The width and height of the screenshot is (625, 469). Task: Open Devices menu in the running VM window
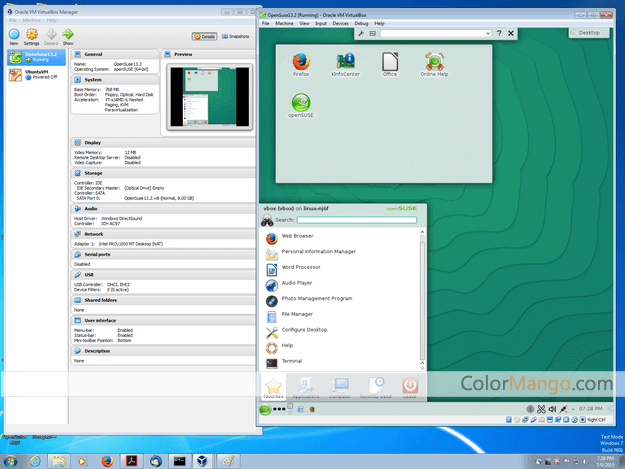(340, 24)
